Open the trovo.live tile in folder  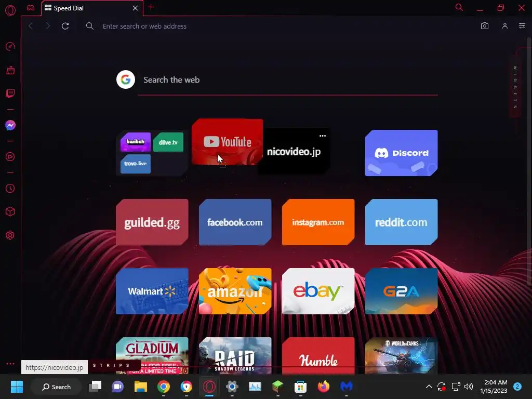pos(136,164)
